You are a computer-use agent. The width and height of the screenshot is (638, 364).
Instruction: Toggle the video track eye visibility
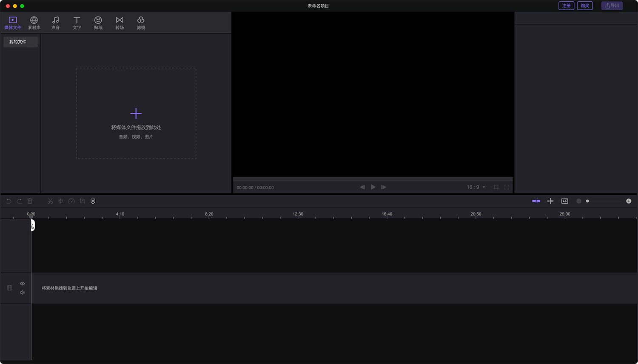(x=23, y=284)
